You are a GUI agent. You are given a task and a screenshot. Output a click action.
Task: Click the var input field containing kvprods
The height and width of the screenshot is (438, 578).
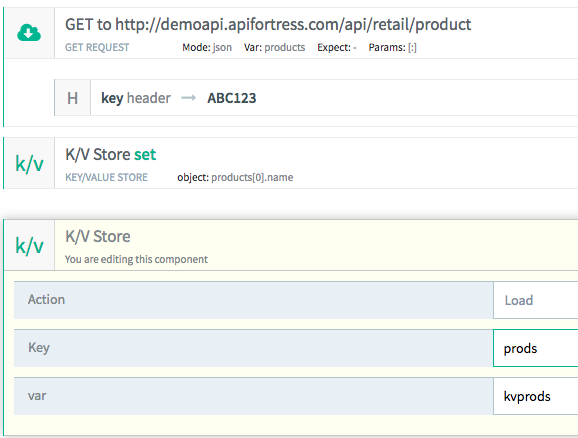(536, 396)
